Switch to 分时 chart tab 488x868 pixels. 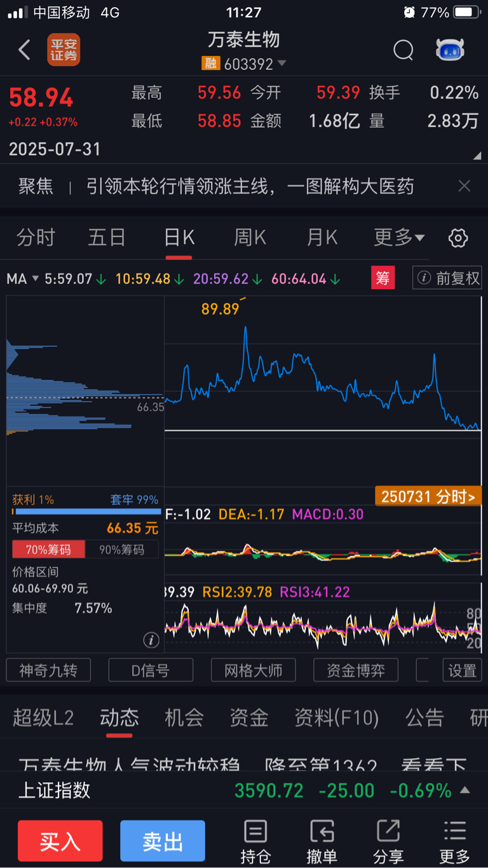[36, 238]
